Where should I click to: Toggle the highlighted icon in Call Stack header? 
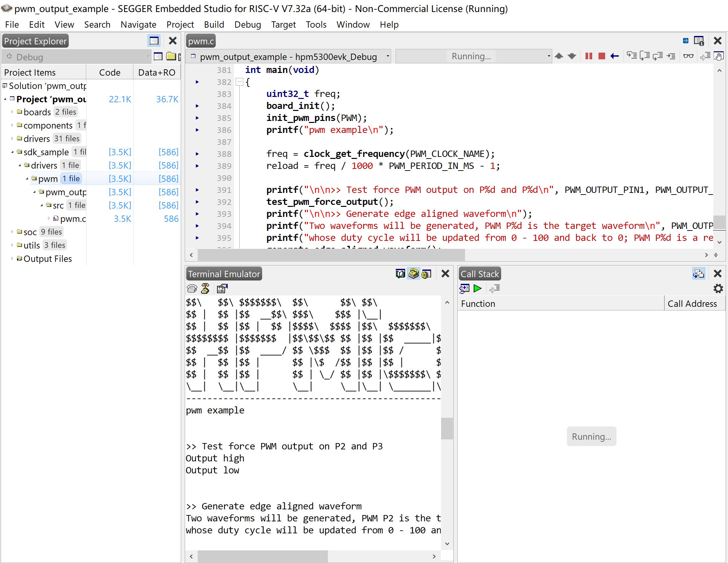[699, 274]
